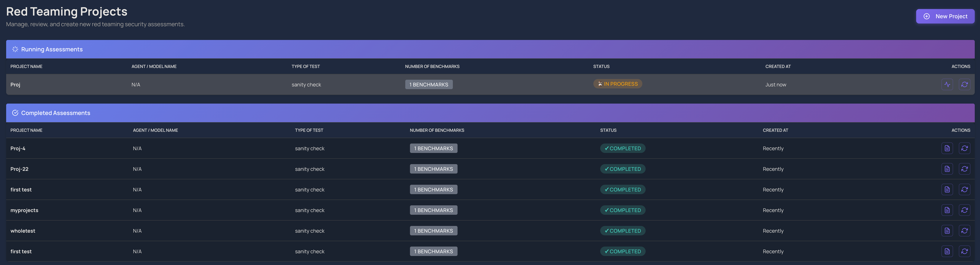Open report icon for wholetest row

(x=947, y=231)
